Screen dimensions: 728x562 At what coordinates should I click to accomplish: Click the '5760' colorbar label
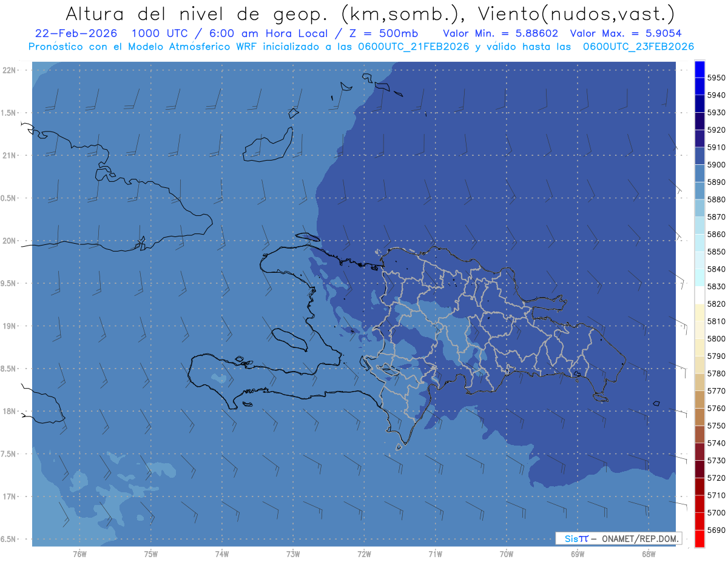coord(716,408)
